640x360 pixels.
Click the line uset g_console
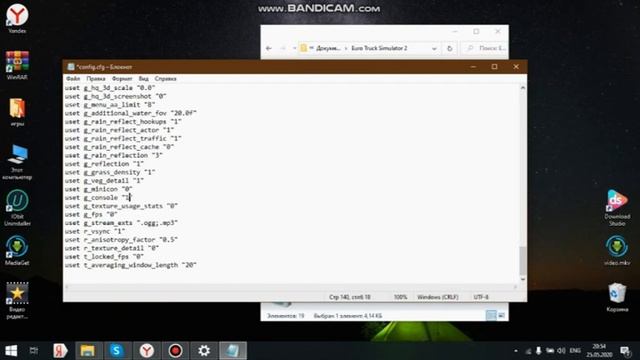98,198
